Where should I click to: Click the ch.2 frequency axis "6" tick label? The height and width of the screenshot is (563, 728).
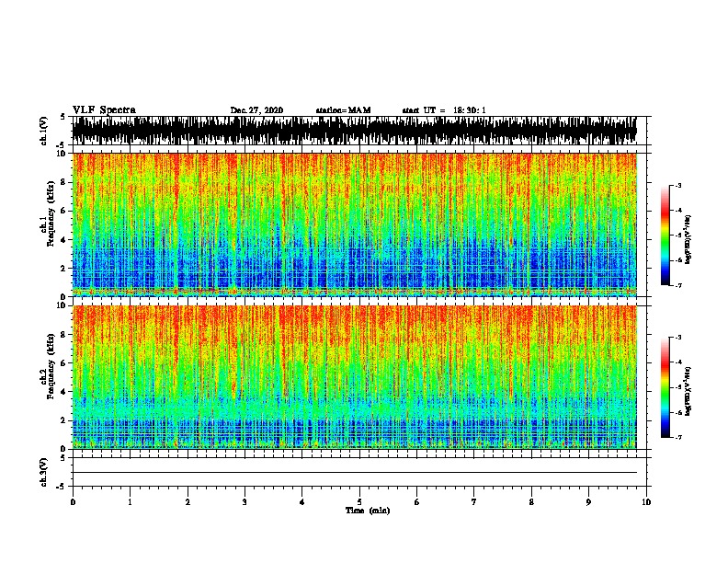63,363
